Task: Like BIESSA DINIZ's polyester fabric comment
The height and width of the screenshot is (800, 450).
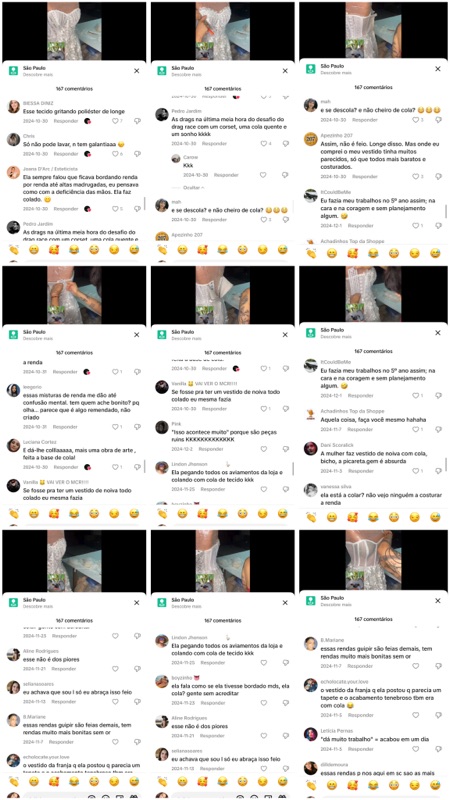Action: 115,121
